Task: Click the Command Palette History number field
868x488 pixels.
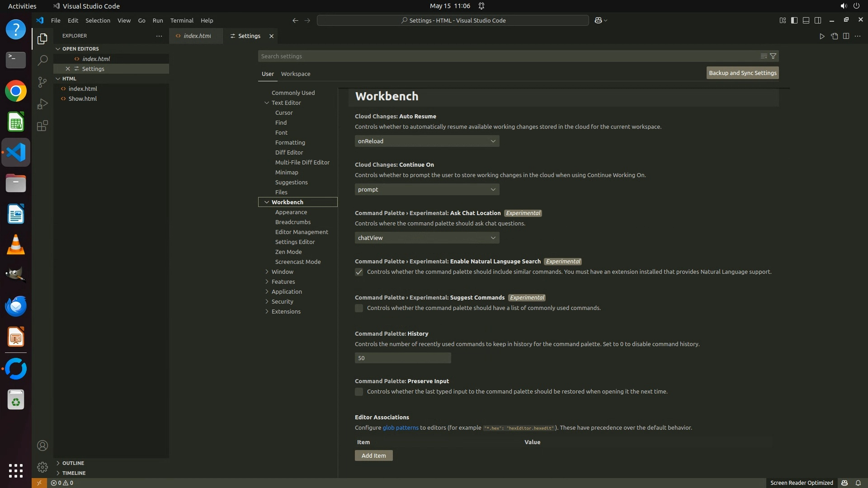Action: (x=402, y=358)
